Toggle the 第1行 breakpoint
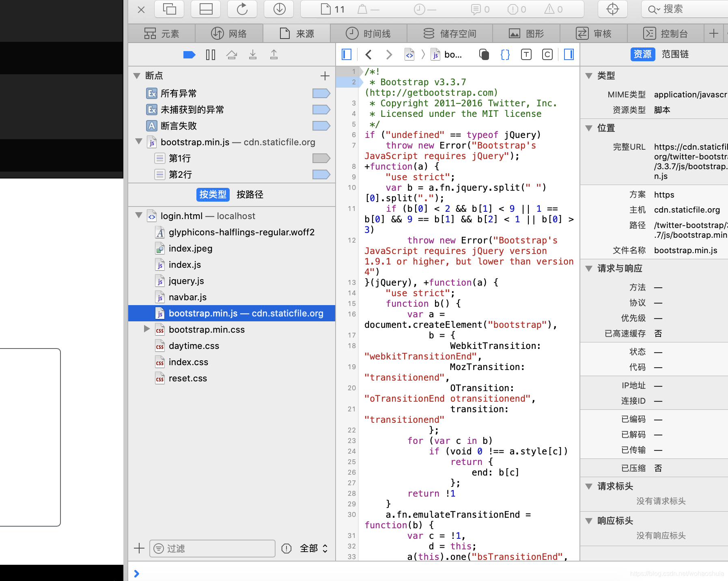 coord(321,158)
